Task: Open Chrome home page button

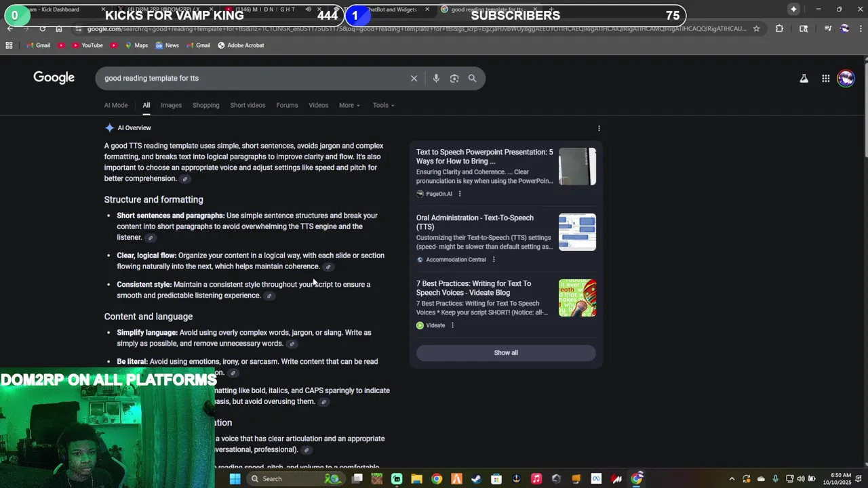Action: pos(59,28)
